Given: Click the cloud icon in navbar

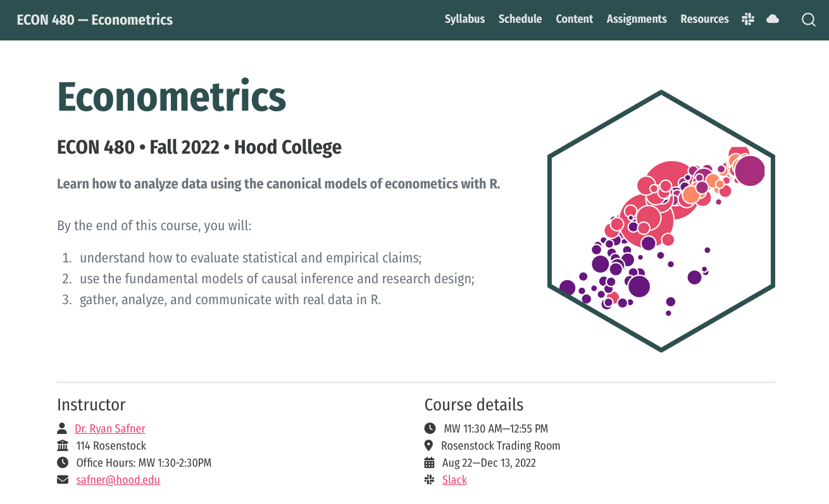Looking at the screenshot, I should click(773, 19).
